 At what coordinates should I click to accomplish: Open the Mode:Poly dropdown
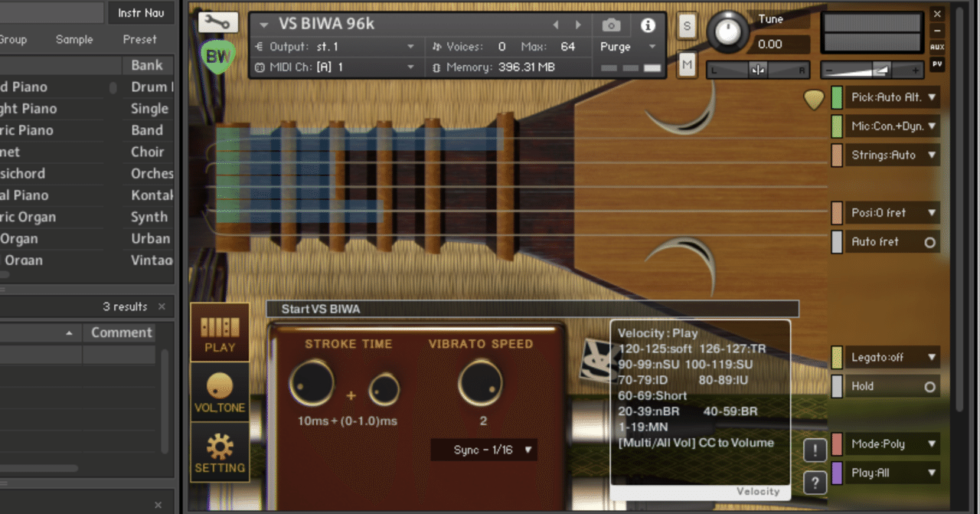click(x=893, y=444)
